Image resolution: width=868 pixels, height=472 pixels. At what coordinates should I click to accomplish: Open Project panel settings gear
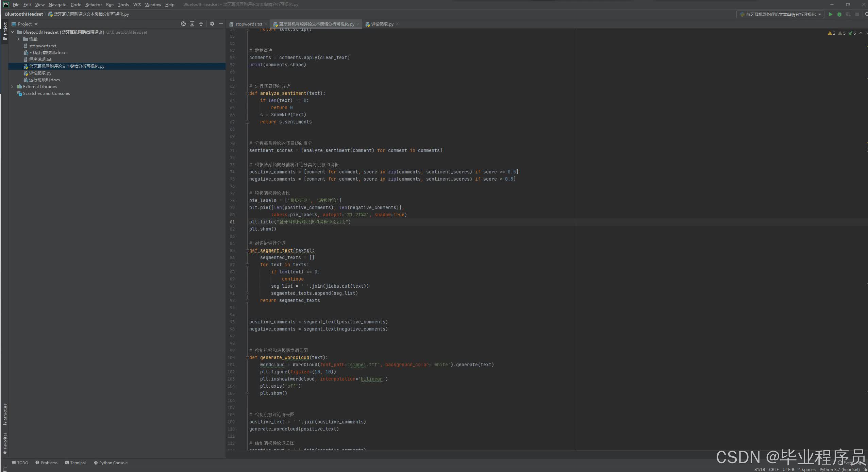[212, 24]
